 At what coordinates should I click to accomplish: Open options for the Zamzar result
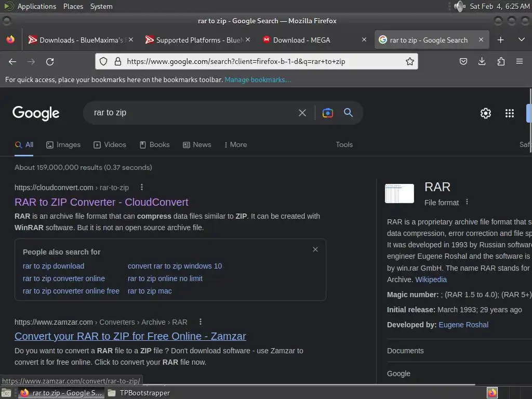[x=201, y=322]
